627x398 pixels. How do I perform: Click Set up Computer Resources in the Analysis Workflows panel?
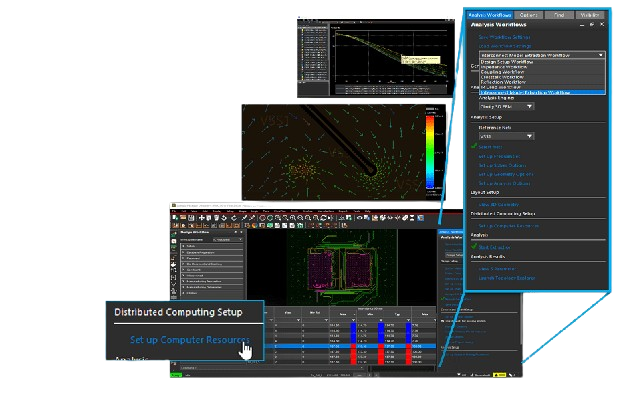pyautogui.click(x=509, y=226)
